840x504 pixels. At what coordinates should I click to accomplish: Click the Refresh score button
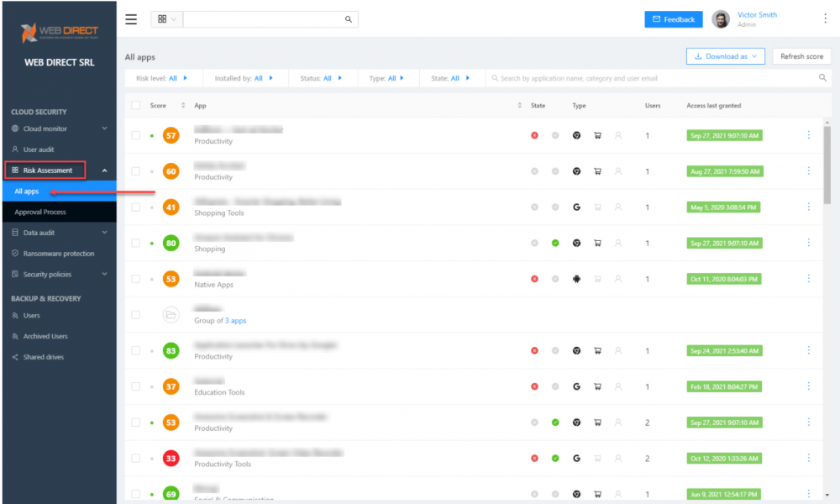coord(801,56)
